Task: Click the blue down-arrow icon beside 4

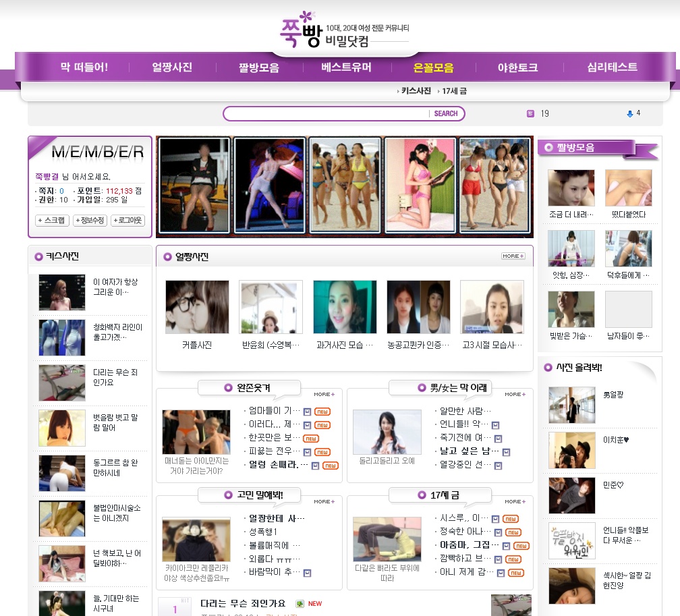Action: pyautogui.click(x=630, y=113)
